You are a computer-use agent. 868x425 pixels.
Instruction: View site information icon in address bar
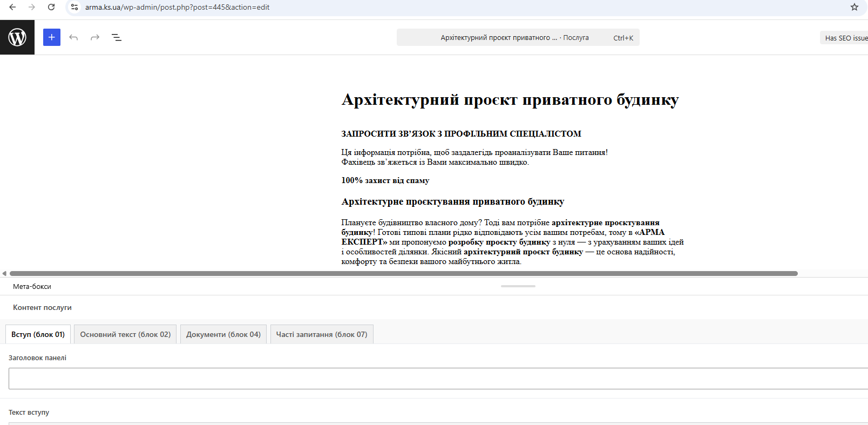point(74,7)
